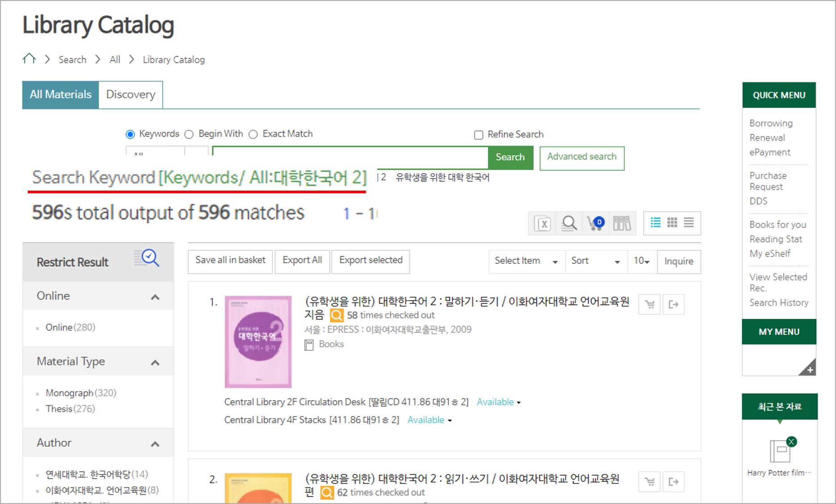Image resolution: width=836 pixels, height=504 pixels.
Task: Click the Search breadcrumb link
Action: pyautogui.click(x=72, y=60)
